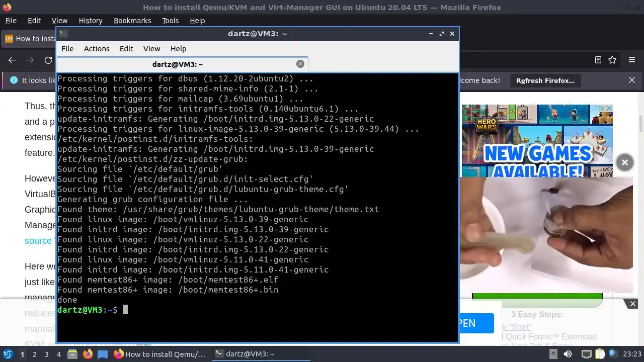
Task: Open Firefox File menu
Action: pos(11,21)
